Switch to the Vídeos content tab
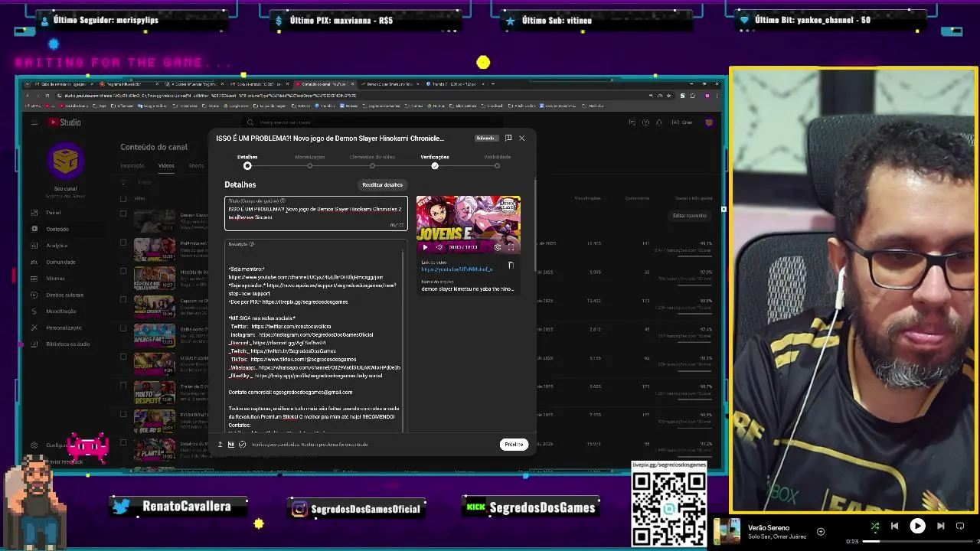The image size is (980, 551). (x=166, y=166)
